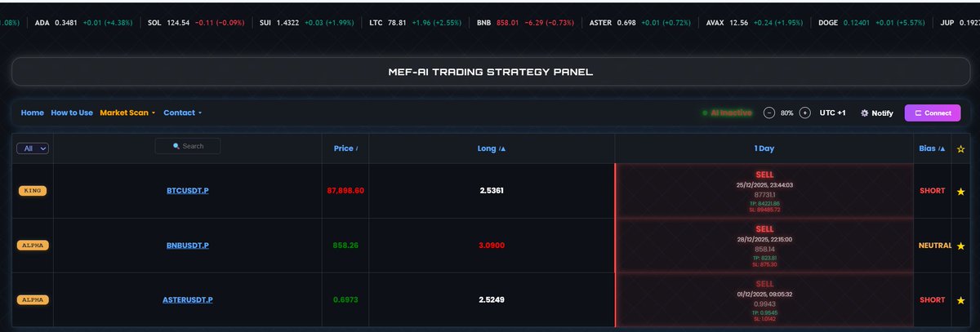Image resolution: width=980 pixels, height=332 pixels.
Task: Open the BNBUSDT.P link
Action: click(187, 245)
